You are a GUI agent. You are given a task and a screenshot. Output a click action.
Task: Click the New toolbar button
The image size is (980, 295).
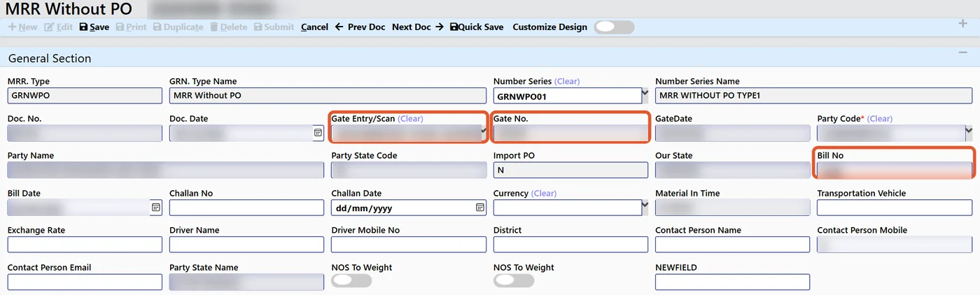pyautogui.click(x=23, y=27)
